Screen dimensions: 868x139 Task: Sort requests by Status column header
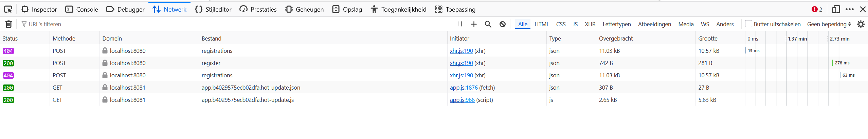10,38
